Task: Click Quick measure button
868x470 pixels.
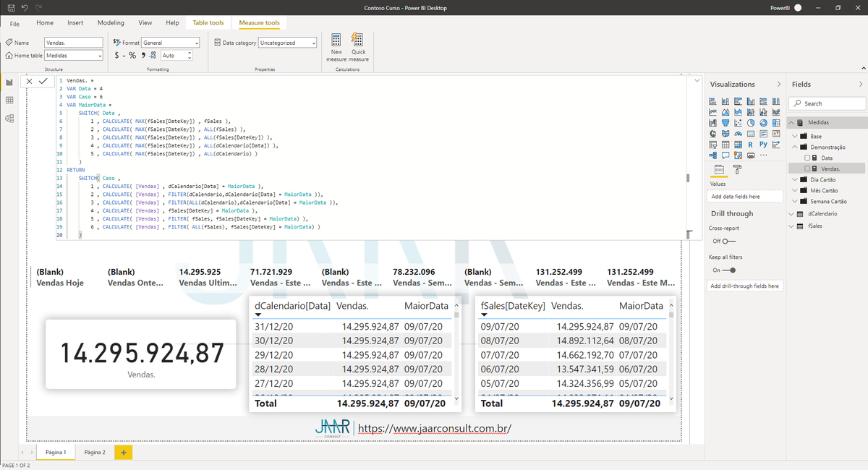Action: pyautogui.click(x=357, y=45)
